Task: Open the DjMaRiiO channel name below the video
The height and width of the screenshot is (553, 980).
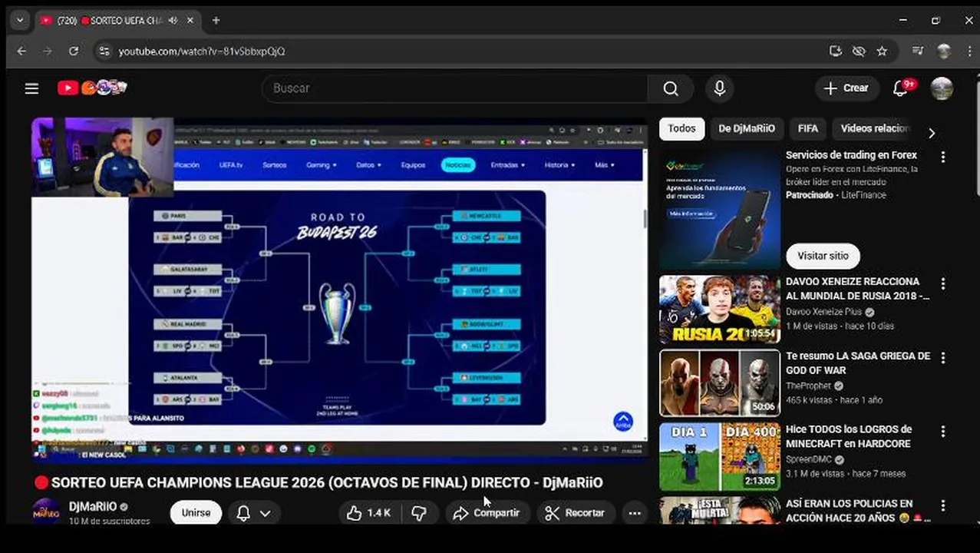Action: [x=93, y=506]
